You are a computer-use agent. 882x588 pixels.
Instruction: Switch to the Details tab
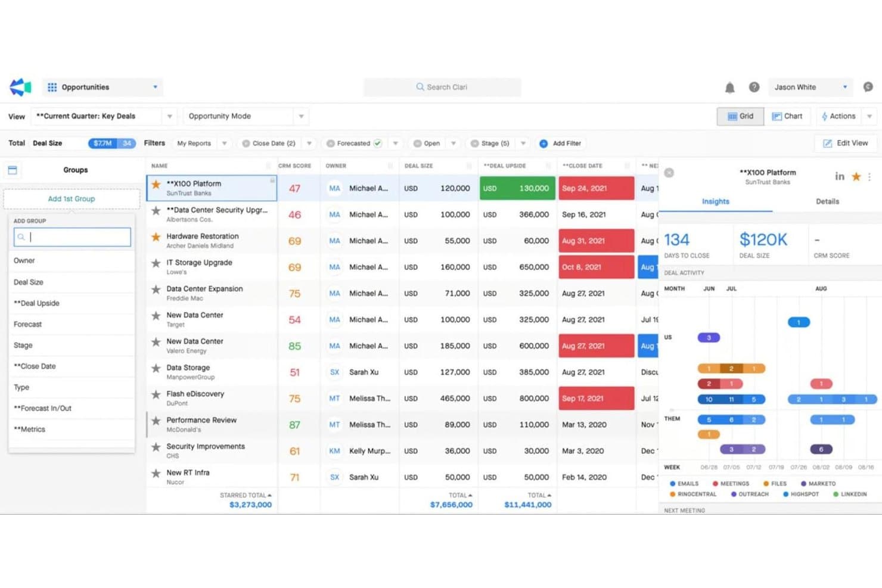pos(827,201)
